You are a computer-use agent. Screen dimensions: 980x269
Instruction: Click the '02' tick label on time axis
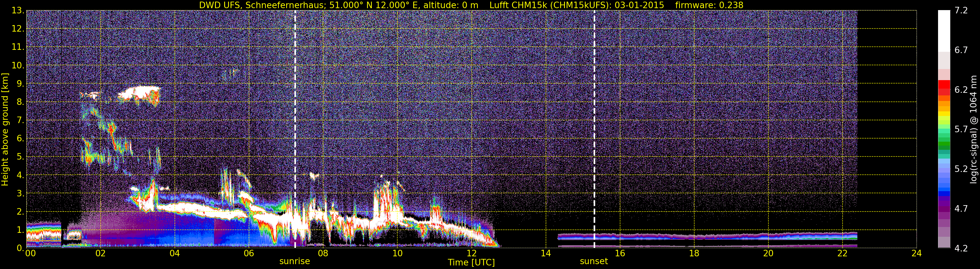point(101,253)
